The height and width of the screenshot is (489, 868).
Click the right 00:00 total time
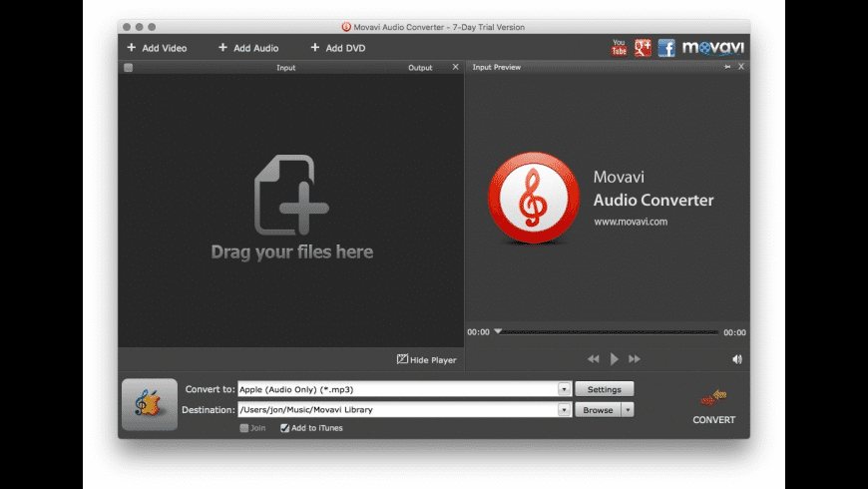tap(734, 332)
